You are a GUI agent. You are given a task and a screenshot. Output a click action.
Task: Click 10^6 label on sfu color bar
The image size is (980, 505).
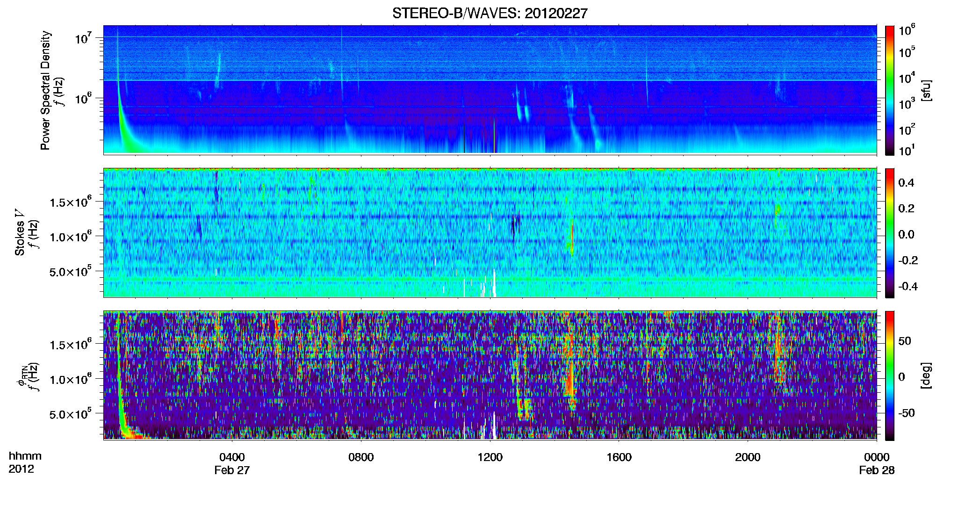[907, 31]
